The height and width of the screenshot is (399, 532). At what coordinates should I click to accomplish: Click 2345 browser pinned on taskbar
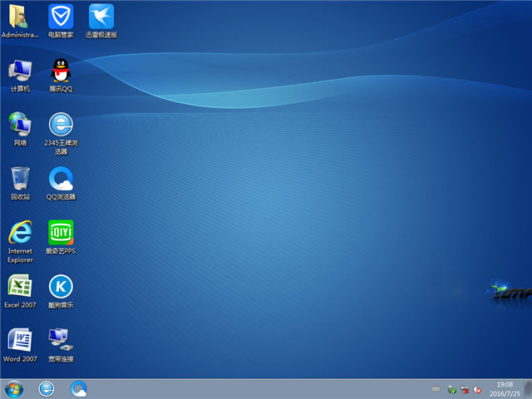click(x=47, y=388)
